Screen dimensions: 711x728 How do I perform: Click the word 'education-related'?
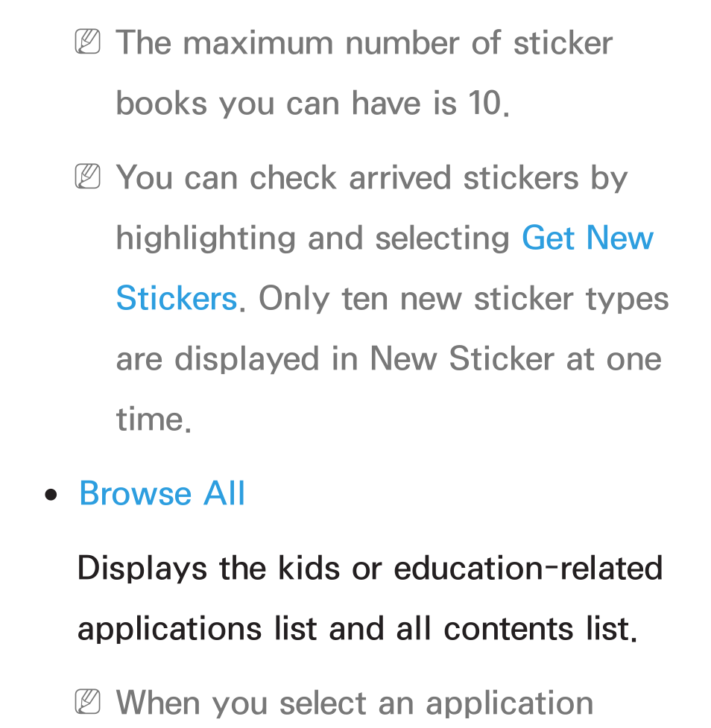pos(528,568)
